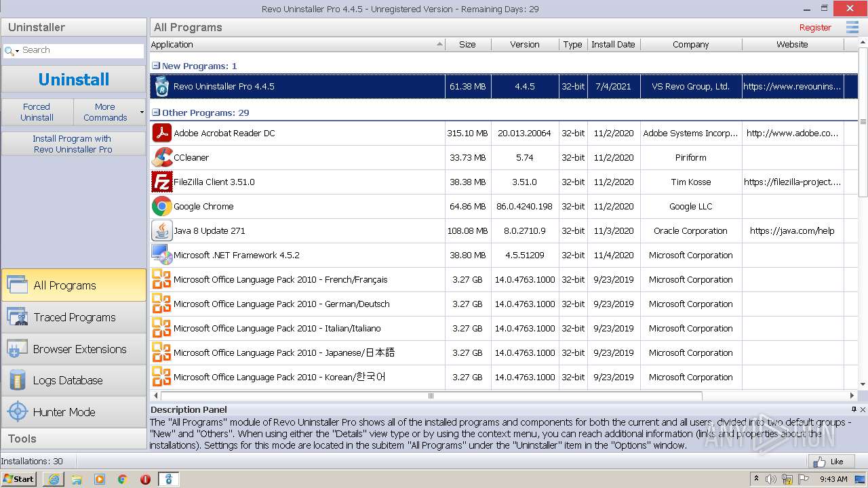Image resolution: width=868 pixels, height=488 pixels.
Task: Click the Start button
Action: [x=19, y=479]
